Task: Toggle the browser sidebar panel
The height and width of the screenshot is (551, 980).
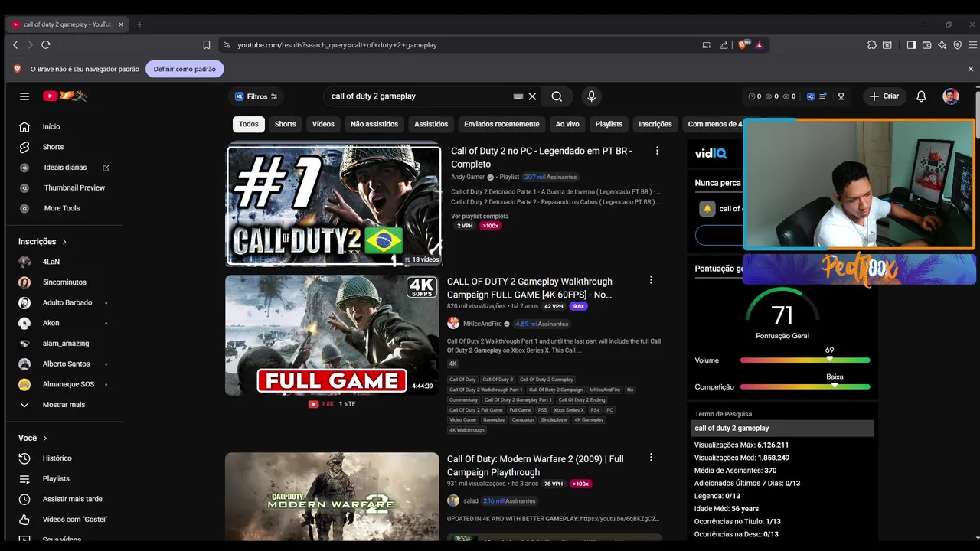Action: point(911,45)
